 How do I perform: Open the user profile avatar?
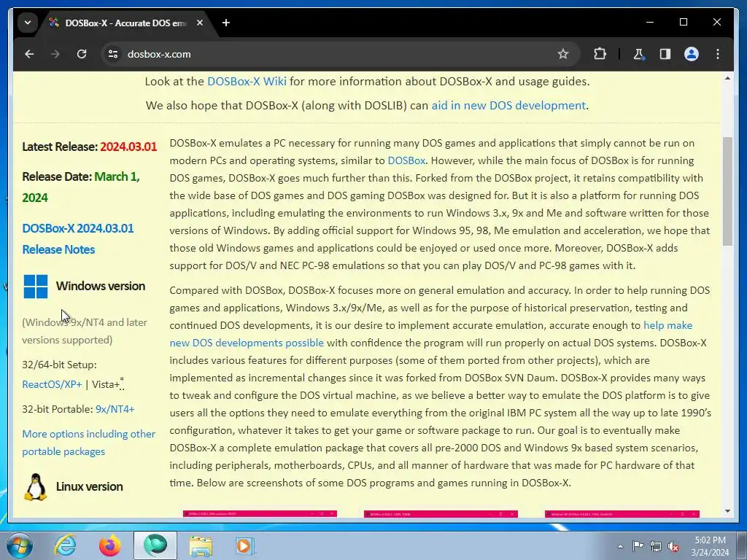pyautogui.click(x=692, y=54)
